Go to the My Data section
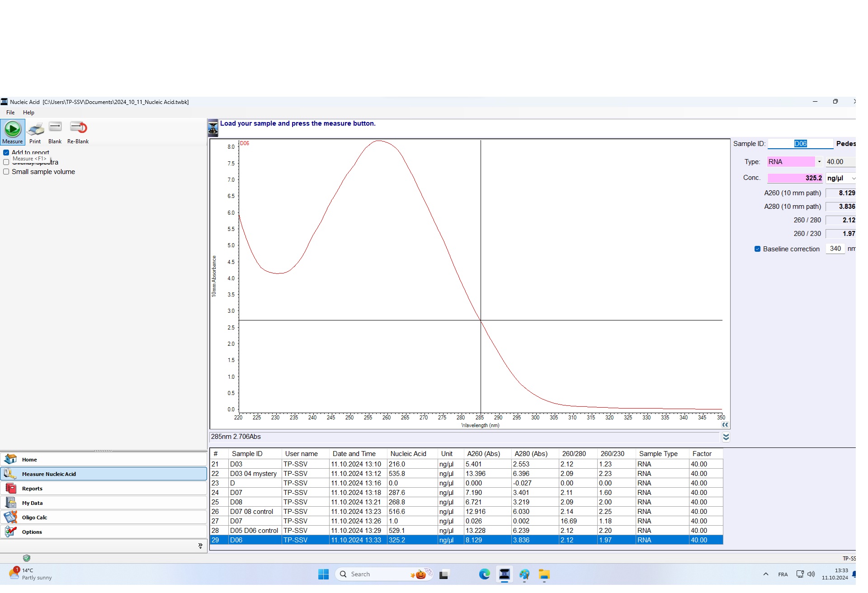The width and height of the screenshot is (868, 593). (32, 503)
